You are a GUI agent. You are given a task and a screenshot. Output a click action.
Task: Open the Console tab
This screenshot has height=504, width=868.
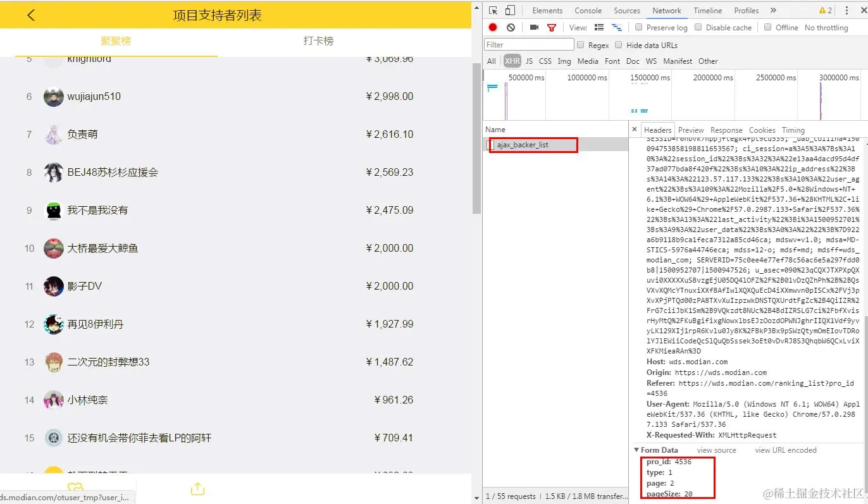[x=588, y=11]
